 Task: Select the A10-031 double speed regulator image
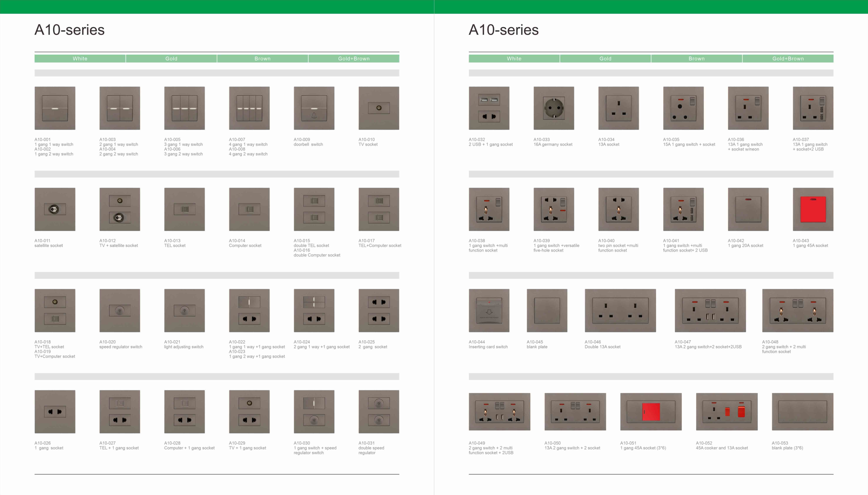pos(379,412)
